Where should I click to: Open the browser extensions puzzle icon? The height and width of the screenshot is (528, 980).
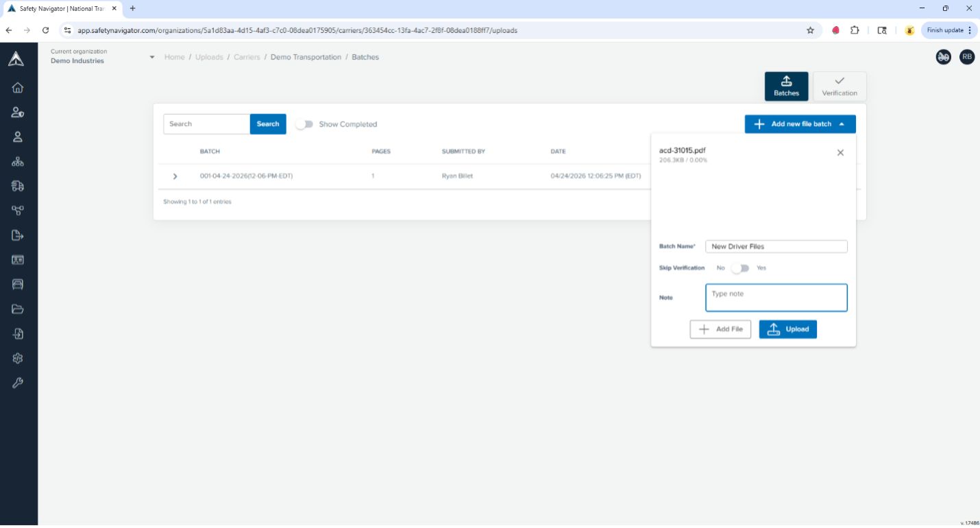855,30
